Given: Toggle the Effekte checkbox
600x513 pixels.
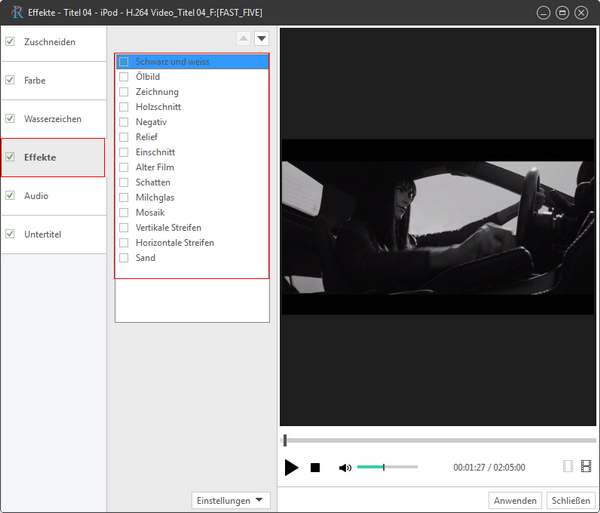Looking at the screenshot, I should pyautogui.click(x=10, y=157).
